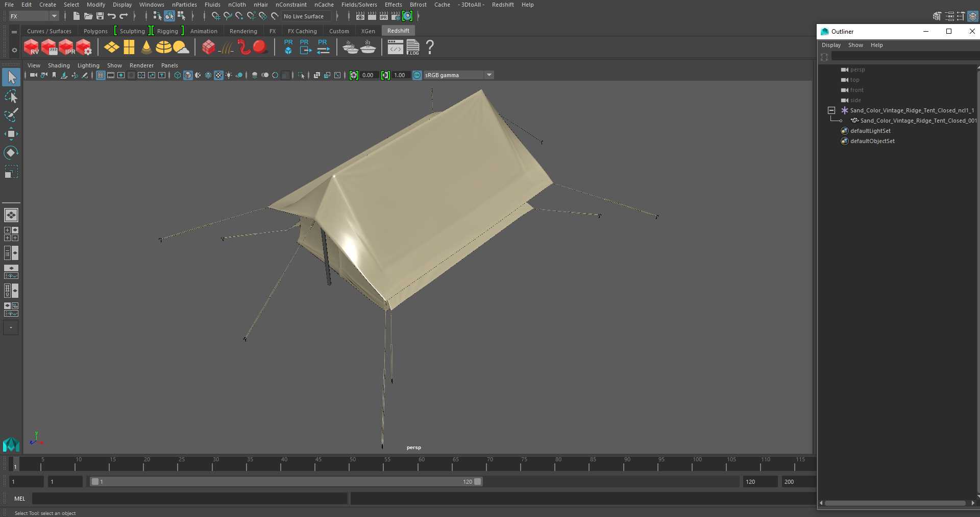Open Redshift render settings cube with gear
The image size is (980, 517).
point(84,48)
